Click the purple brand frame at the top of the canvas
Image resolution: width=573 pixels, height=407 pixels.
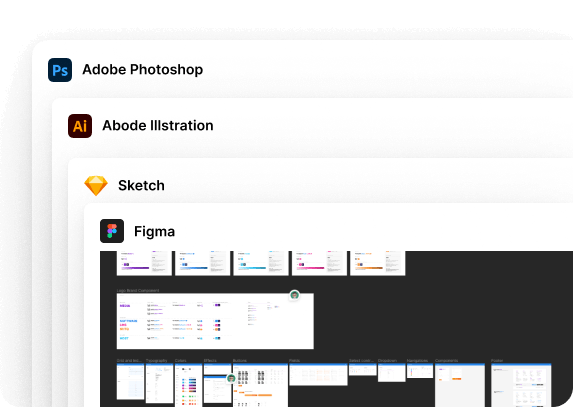(144, 263)
